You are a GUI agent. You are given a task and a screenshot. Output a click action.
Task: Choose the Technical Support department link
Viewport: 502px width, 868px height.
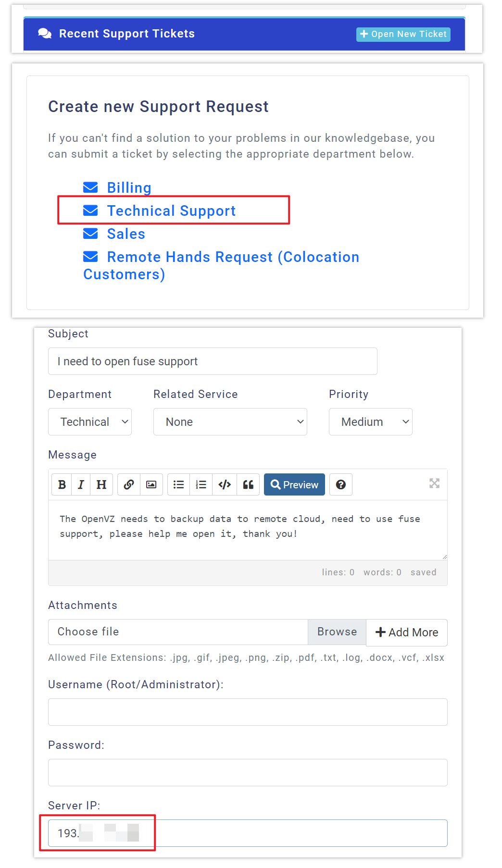pyautogui.click(x=171, y=211)
